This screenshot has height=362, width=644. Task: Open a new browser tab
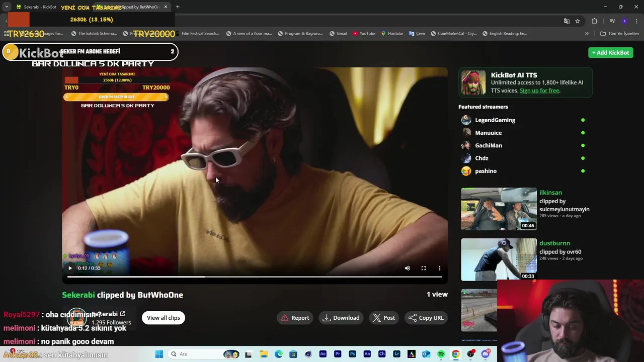coord(178,7)
